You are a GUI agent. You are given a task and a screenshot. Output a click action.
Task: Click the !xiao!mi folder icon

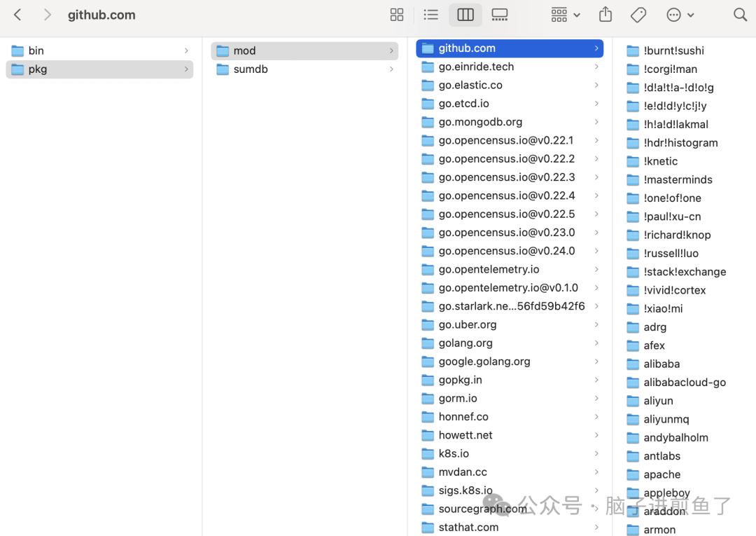click(633, 308)
